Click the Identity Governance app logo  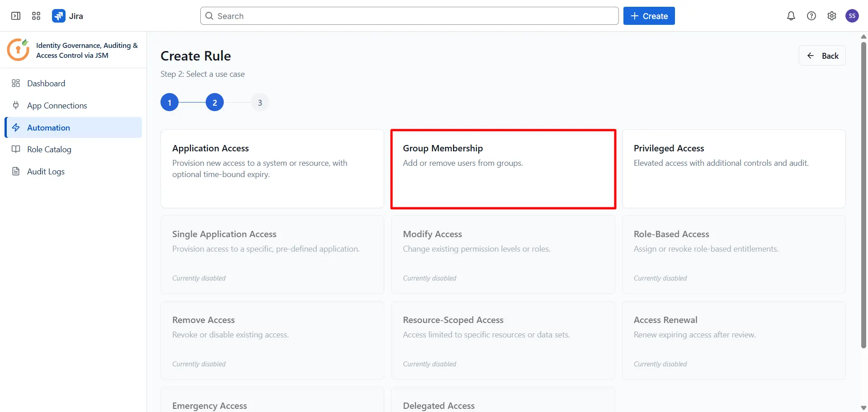pos(18,50)
